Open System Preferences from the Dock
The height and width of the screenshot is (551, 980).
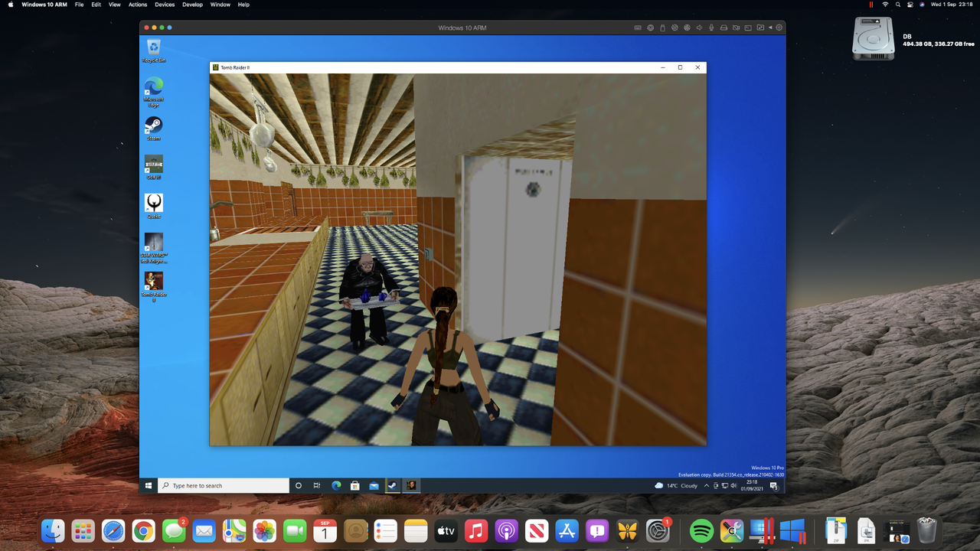[x=658, y=530]
